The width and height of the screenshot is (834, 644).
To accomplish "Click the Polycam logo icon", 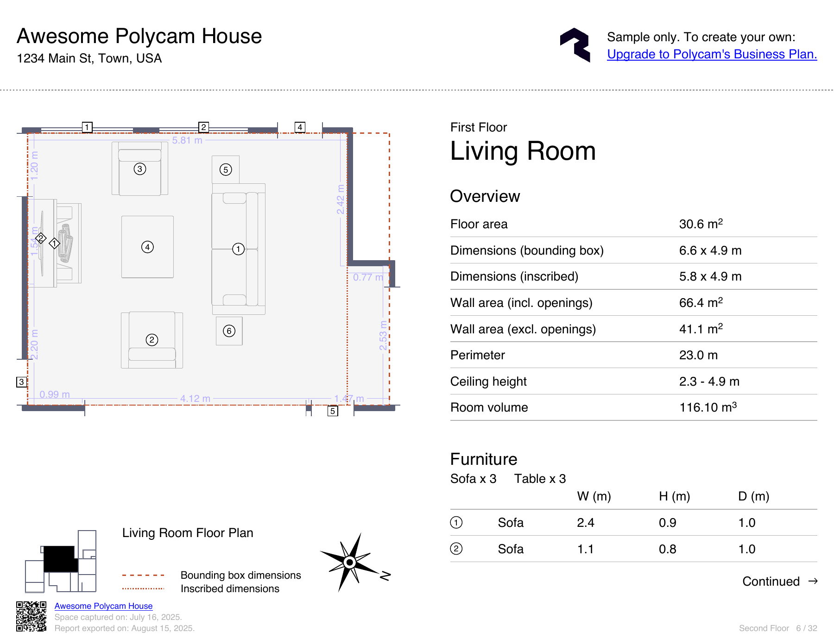I will (x=575, y=45).
